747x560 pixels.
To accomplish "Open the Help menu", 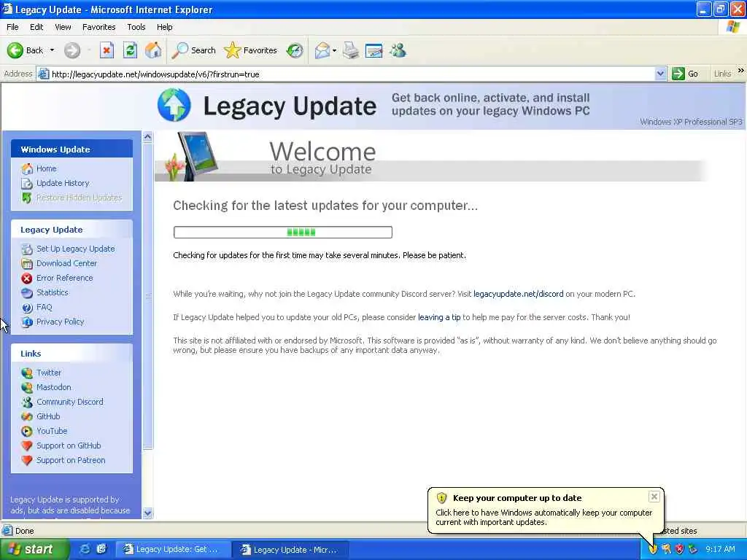I will 164,27.
